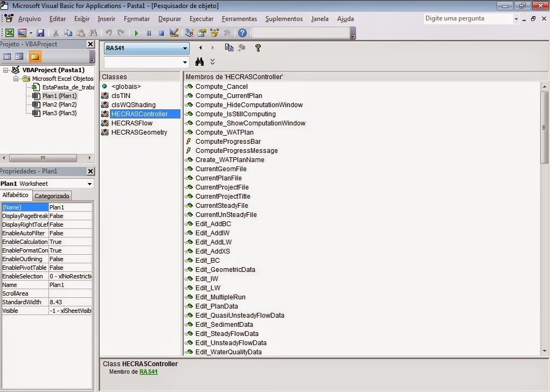Open the Plan1 Worksheet object dropdown
Image resolution: width=550 pixels, height=392 pixels.
(x=89, y=184)
